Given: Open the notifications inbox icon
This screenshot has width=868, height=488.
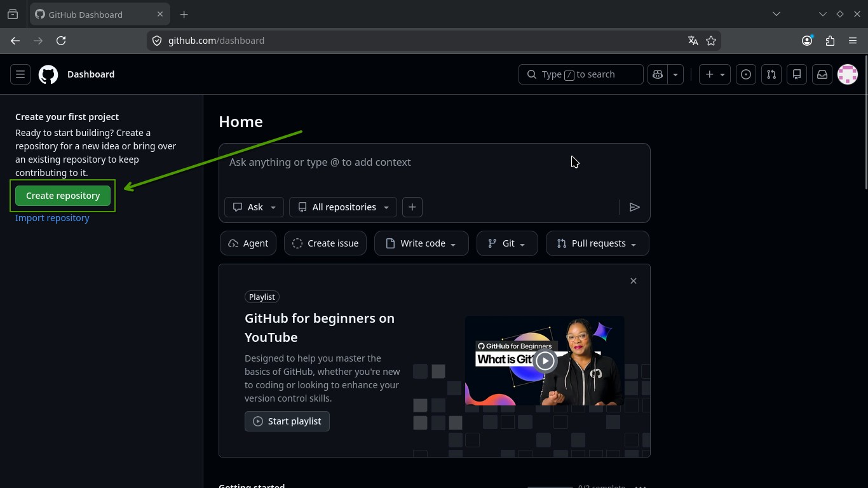Looking at the screenshot, I should [x=822, y=74].
